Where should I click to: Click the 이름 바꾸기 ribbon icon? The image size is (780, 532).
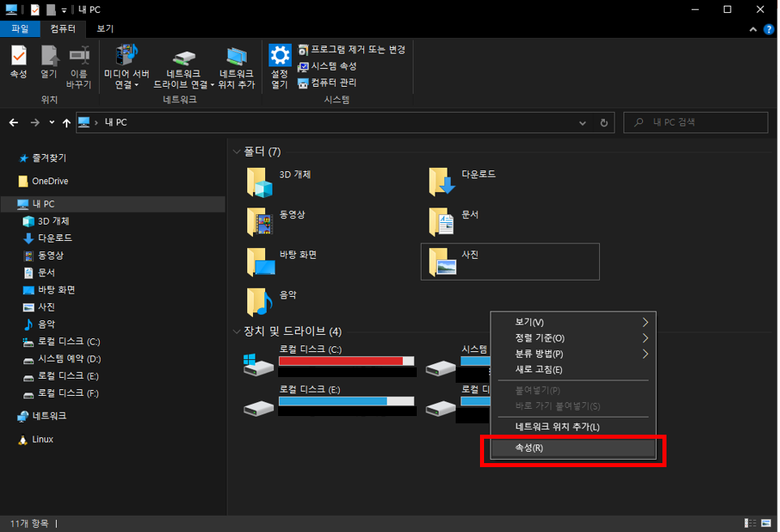tap(79, 66)
